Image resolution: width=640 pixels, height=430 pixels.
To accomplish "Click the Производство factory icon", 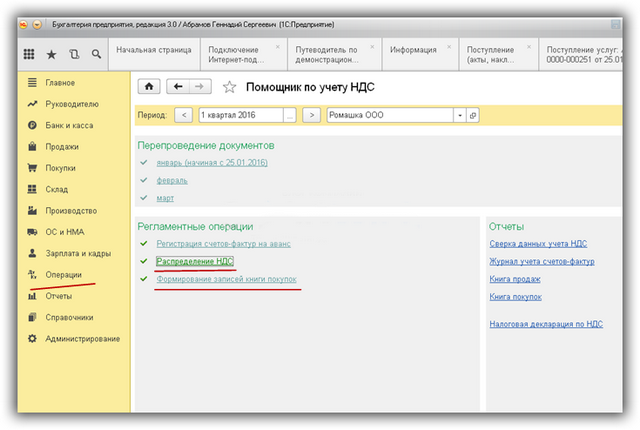I will click(x=32, y=211).
